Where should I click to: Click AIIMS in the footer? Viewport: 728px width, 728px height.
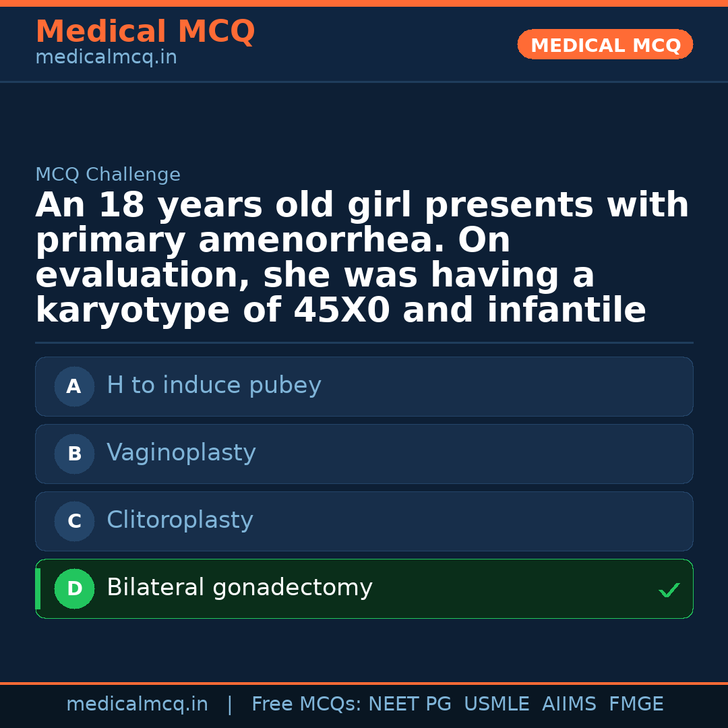569,704
